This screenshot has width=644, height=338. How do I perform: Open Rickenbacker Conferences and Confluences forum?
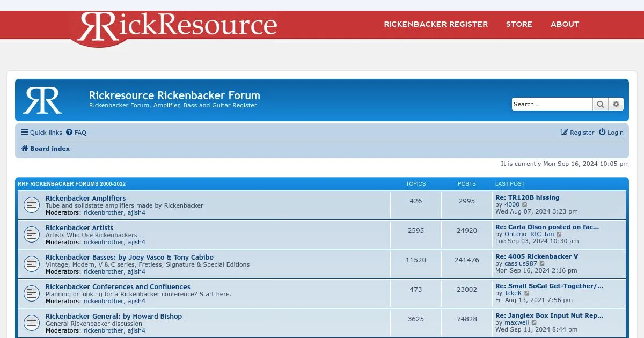[x=118, y=287]
